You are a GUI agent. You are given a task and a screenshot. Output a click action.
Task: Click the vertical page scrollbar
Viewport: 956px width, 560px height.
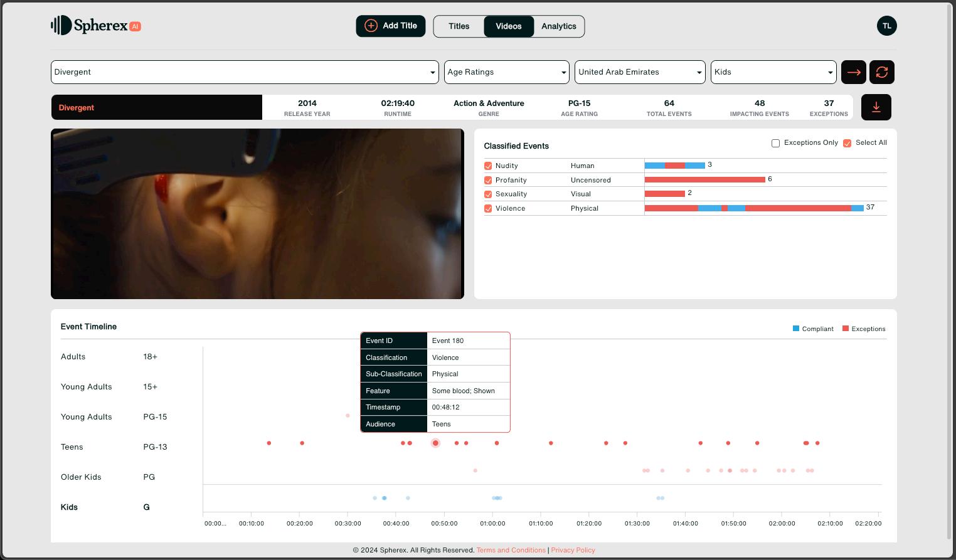coord(950,271)
